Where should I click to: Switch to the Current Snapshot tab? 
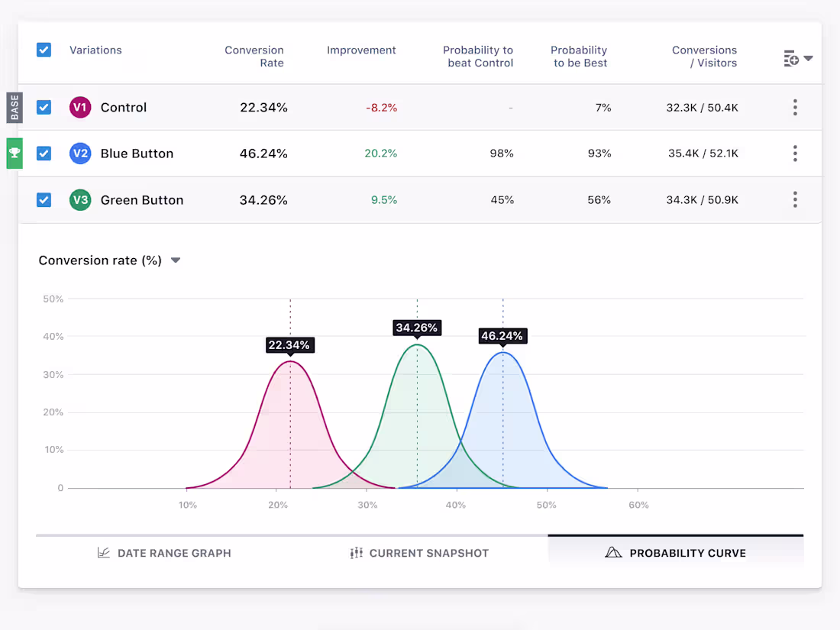coord(419,552)
